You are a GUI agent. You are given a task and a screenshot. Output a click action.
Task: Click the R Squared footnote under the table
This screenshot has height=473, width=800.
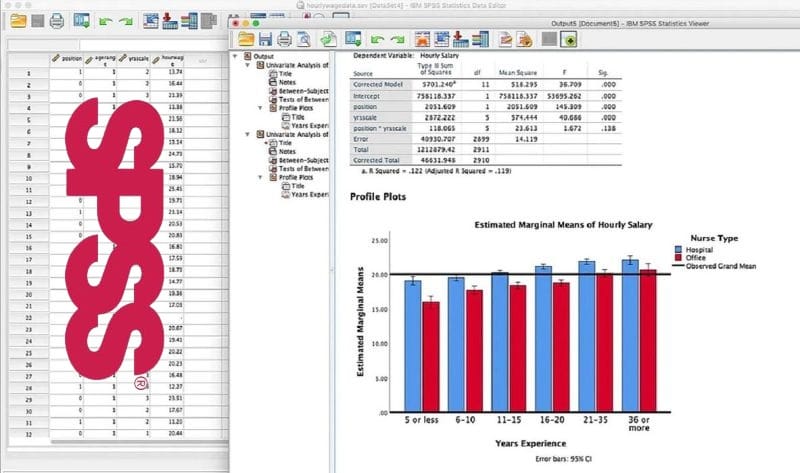pyautogui.click(x=436, y=171)
